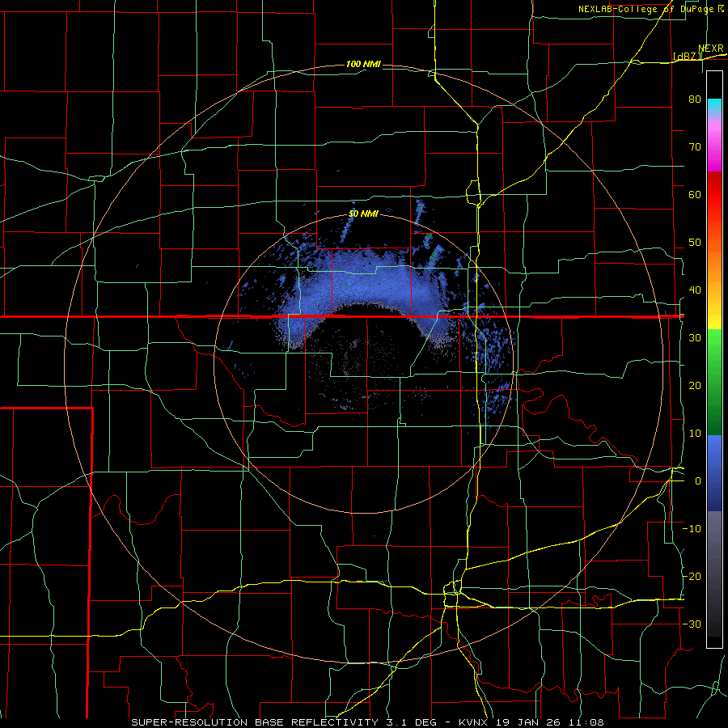Click the Super-Resolution Base Reflectivity caption
Screen dimensions: 728x728
tap(367, 722)
